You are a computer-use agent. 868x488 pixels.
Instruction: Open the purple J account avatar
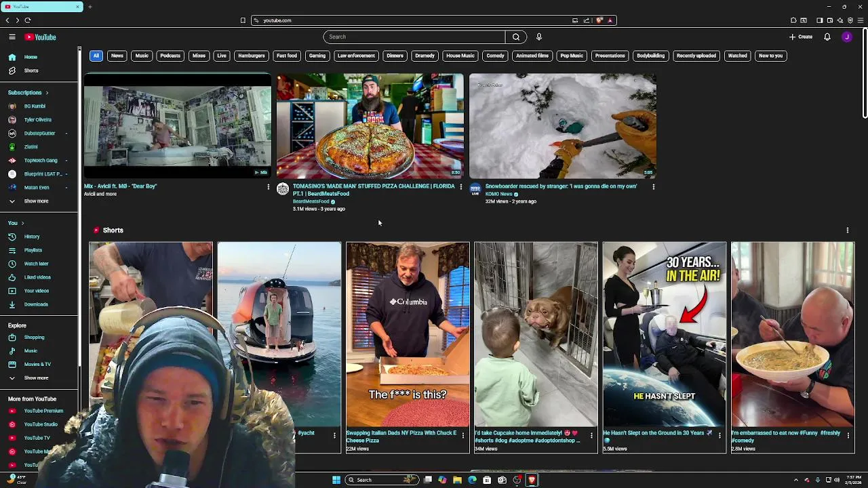click(x=847, y=37)
